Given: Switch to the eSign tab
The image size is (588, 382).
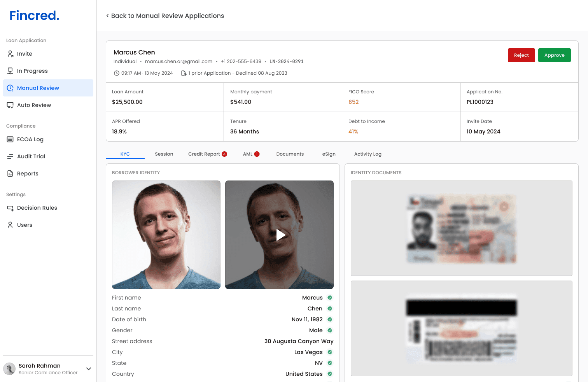Looking at the screenshot, I should click(x=329, y=154).
